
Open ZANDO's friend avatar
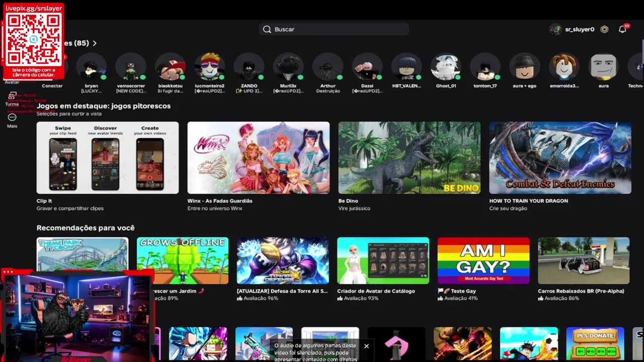249,66
